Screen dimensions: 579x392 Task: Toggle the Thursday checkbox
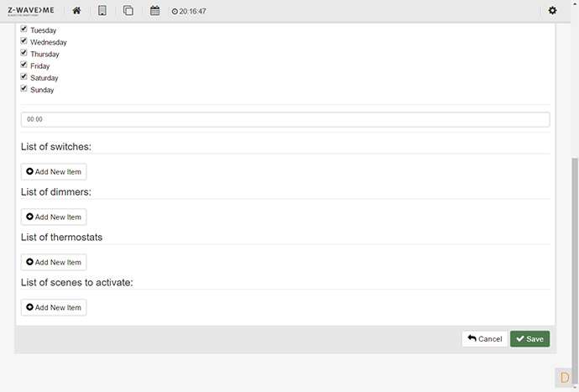coord(24,53)
